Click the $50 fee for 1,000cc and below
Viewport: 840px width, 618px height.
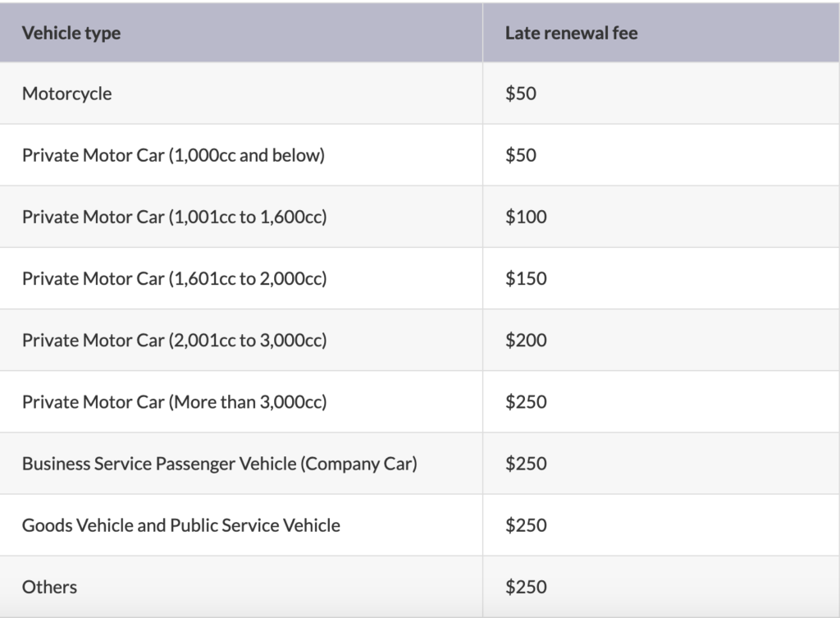pyautogui.click(x=521, y=155)
